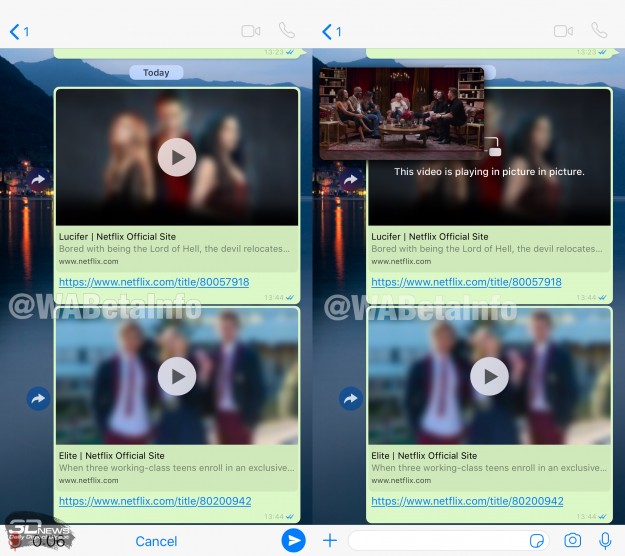Open the camera from the message bar
The image size is (625, 556).
[572, 540]
